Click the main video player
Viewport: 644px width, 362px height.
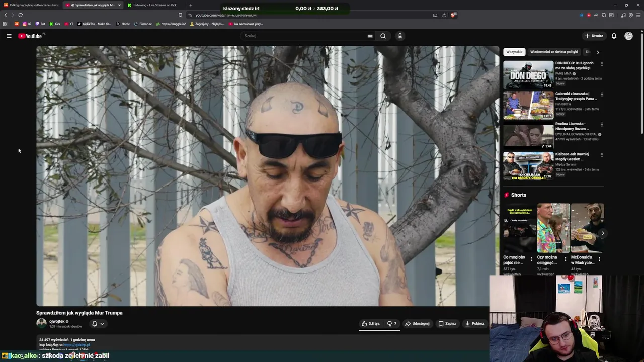pos(268,176)
